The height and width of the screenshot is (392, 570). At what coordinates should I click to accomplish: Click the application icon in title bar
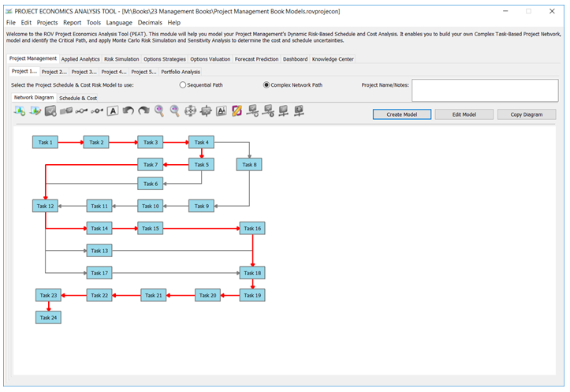(x=9, y=11)
